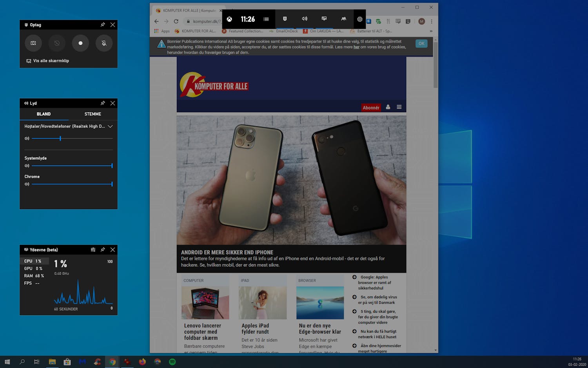
Task: Open Ydeevne widget options with the sliders icon
Action: pyautogui.click(x=93, y=250)
